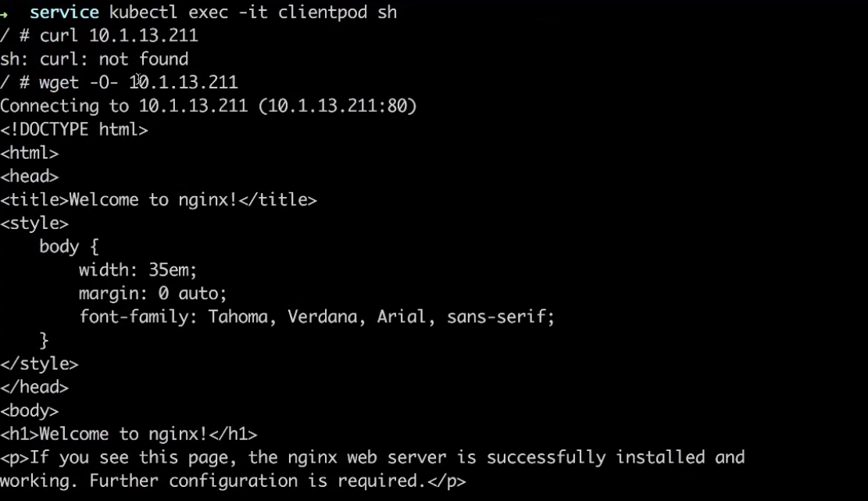The width and height of the screenshot is (868, 501).
Task: Click 'Tahoma' in the font-family line
Action: tap(238, 317)
